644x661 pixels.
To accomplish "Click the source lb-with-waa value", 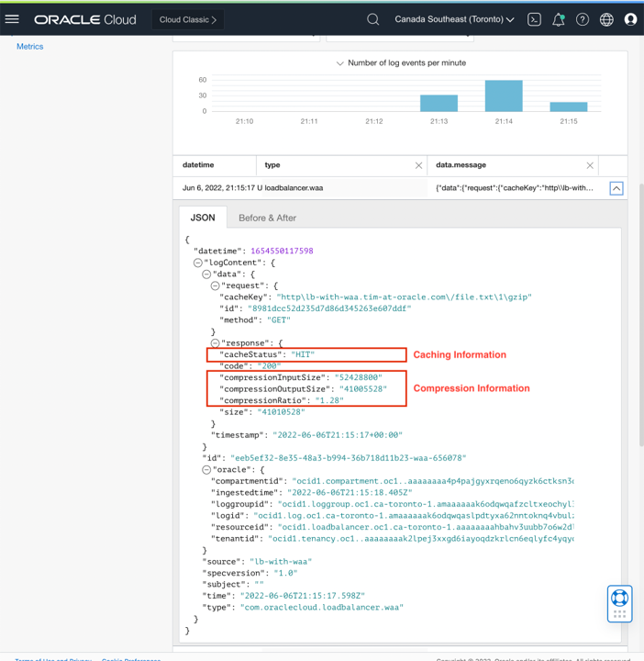I will (x=281, y=562).
